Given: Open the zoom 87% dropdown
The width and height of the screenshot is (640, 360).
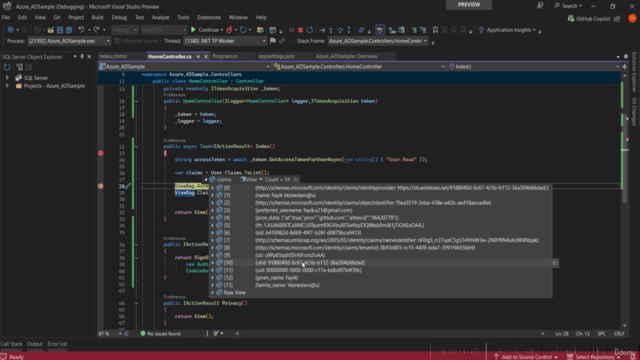Looking at the screenshot, I should pyautogui.click(x=120, y=333).
